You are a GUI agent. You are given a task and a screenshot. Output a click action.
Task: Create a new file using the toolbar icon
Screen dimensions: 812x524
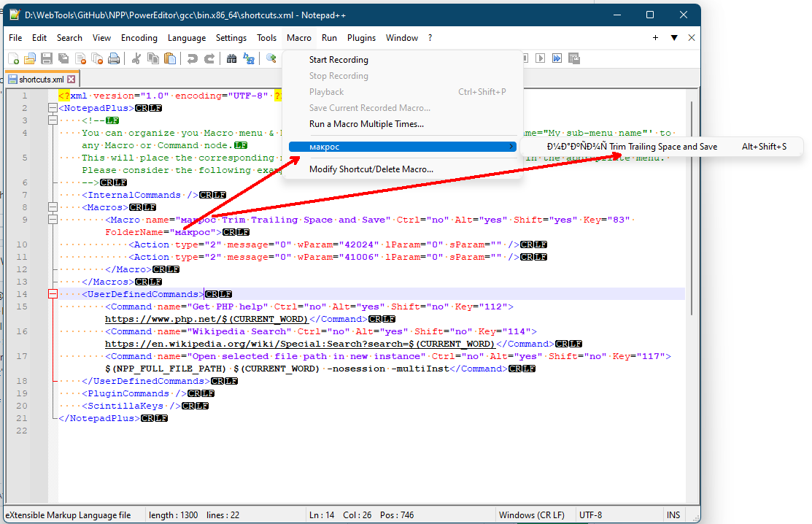coord(12,58)
